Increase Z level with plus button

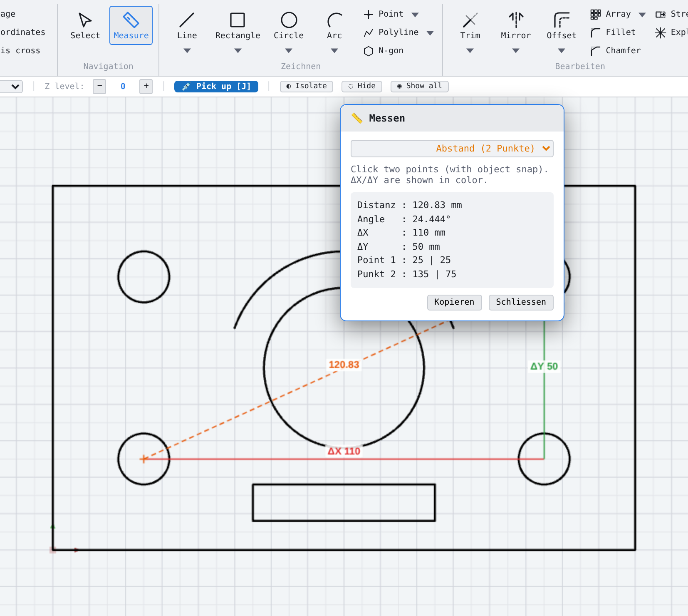146,86
